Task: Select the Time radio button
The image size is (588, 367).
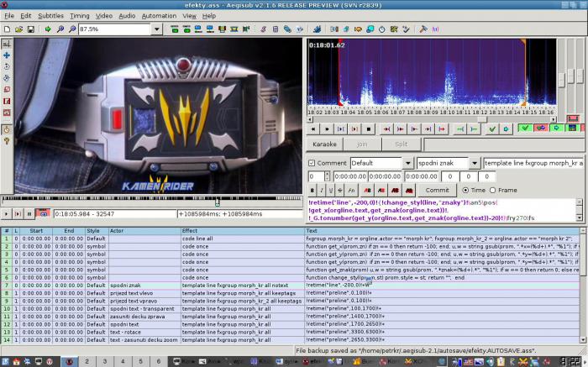Action: [x=465, y=191]
